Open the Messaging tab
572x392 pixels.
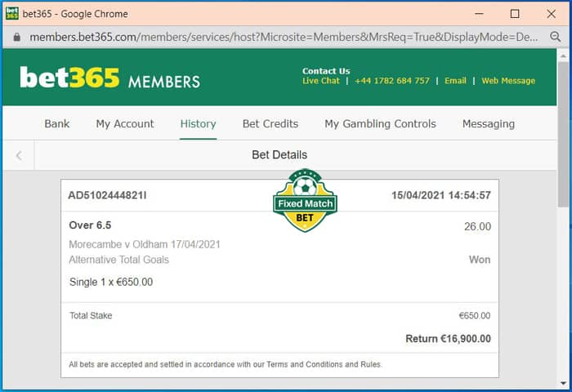(489, 124)
